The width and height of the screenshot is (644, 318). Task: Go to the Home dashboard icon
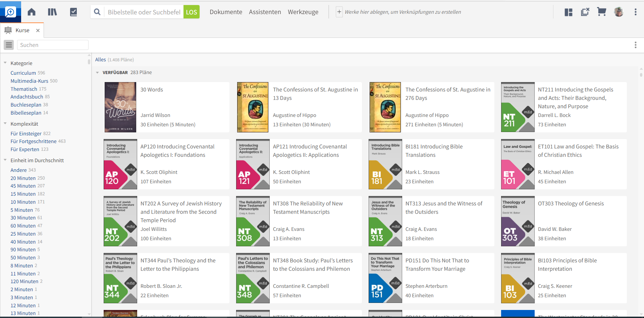tap(32, 12)
